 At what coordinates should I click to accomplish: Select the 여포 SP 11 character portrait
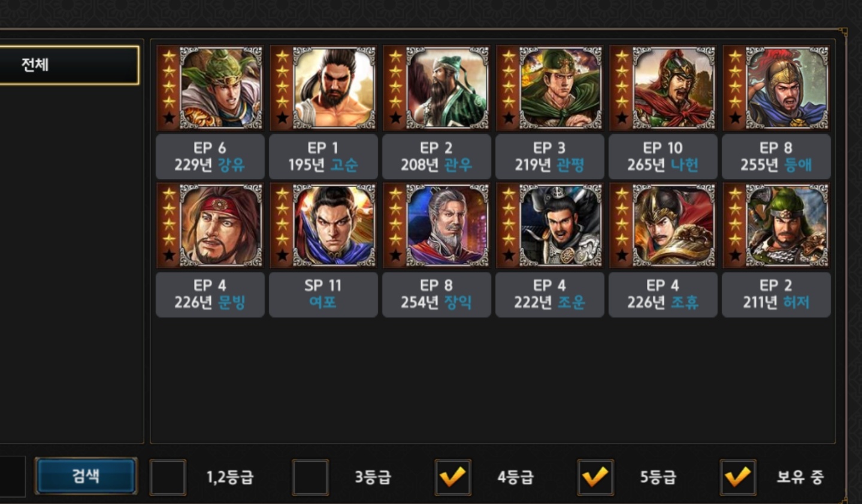(323, 226)
